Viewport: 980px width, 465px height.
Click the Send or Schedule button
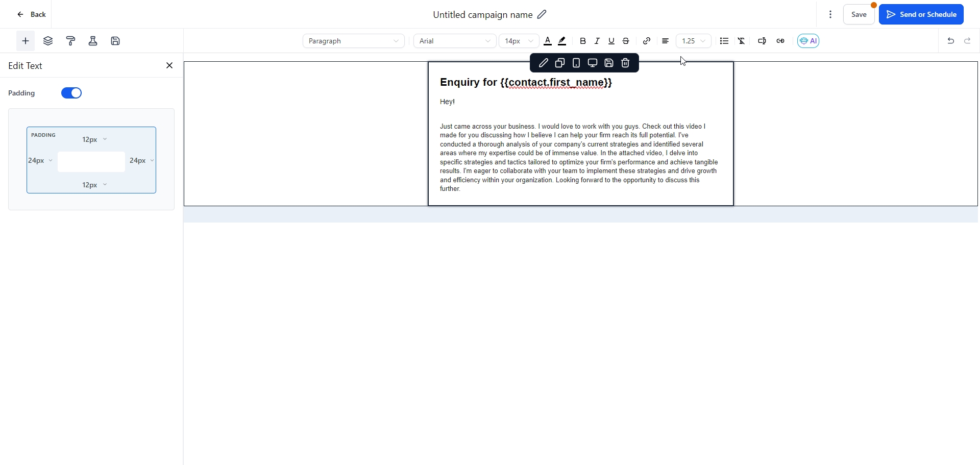pos(921,15)
